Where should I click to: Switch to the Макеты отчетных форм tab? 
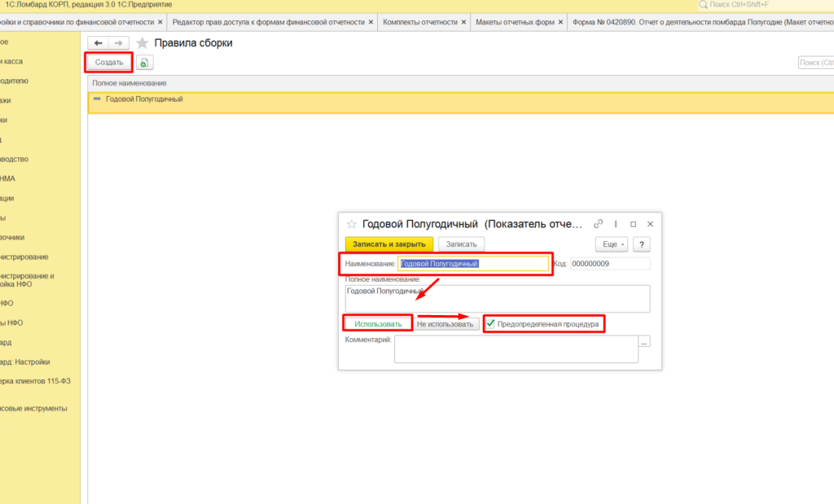click(513, 22)
